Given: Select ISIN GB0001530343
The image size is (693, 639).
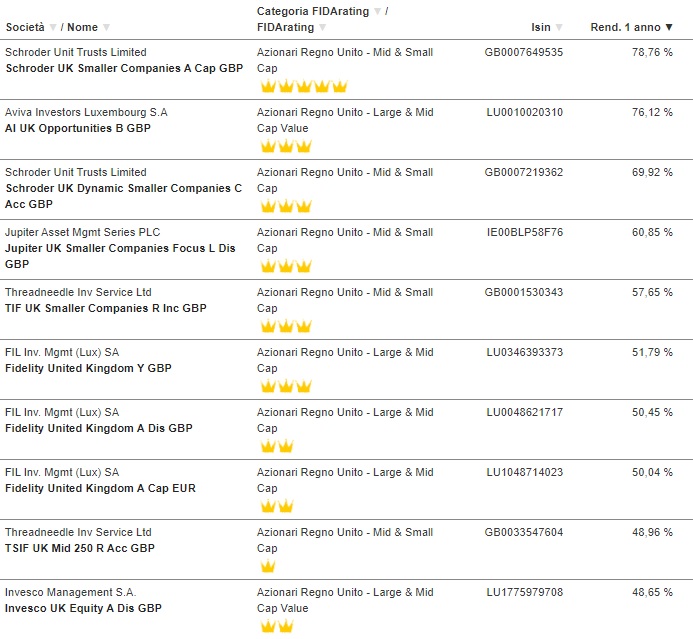Looking at the screenshot, I should [x=524, y=293].
